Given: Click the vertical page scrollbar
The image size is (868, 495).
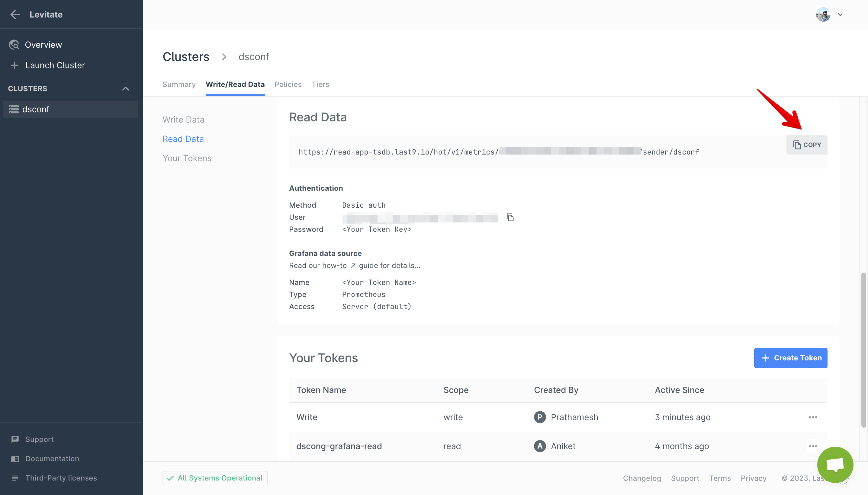Looking at the screenshot, I should [x=863, y=350].
